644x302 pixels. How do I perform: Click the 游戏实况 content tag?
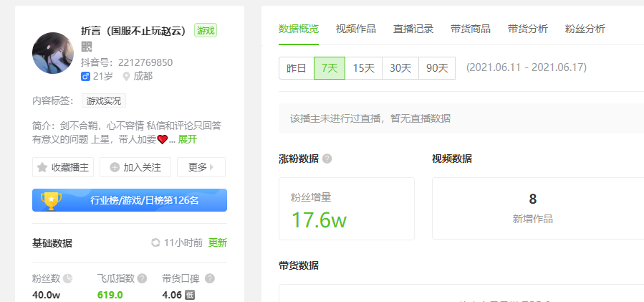(x=104, y=101)
